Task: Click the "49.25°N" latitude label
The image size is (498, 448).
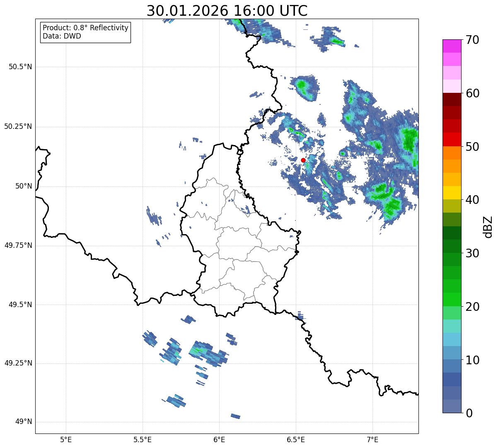Action: [x=18, y=363]
